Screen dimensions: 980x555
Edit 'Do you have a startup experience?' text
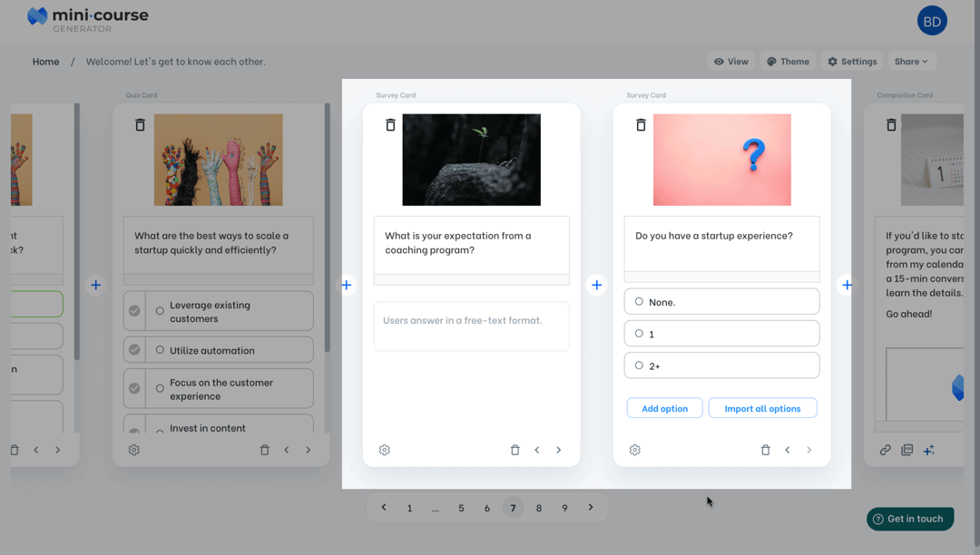pos(722,243)
